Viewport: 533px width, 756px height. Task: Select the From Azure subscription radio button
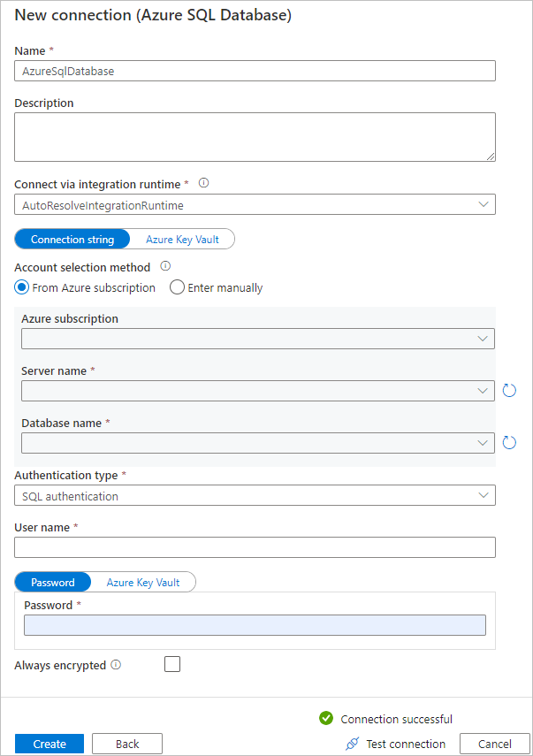tap(20, 286)
